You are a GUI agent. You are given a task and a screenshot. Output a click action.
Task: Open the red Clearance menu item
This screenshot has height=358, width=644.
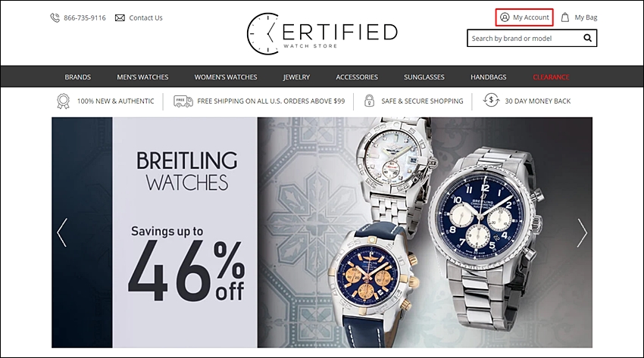click(551, 77)
